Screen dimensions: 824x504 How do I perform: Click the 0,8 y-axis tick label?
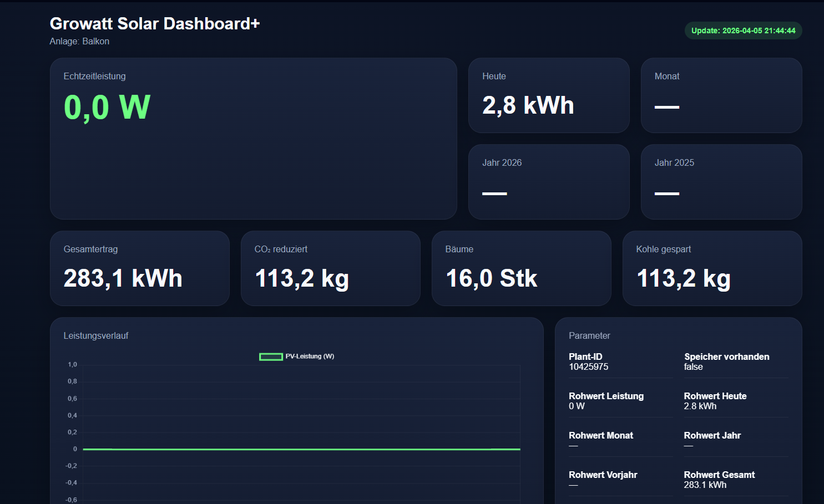coord(72,381)
